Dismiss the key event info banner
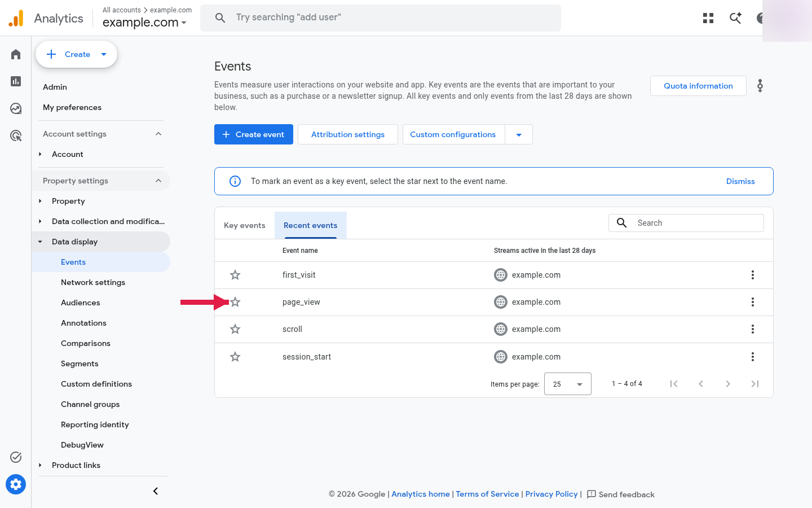 click(740, 181)
